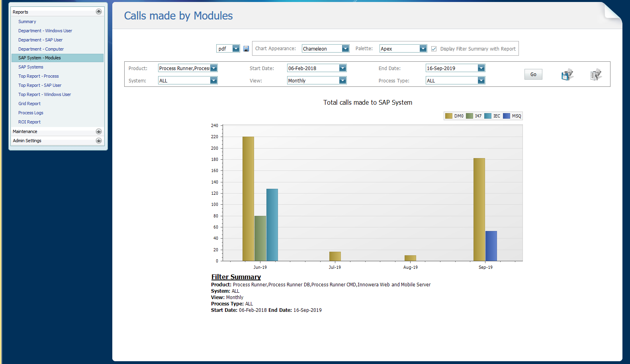
Task: Click the I47 legend color swatch
Action: (470, 116)
